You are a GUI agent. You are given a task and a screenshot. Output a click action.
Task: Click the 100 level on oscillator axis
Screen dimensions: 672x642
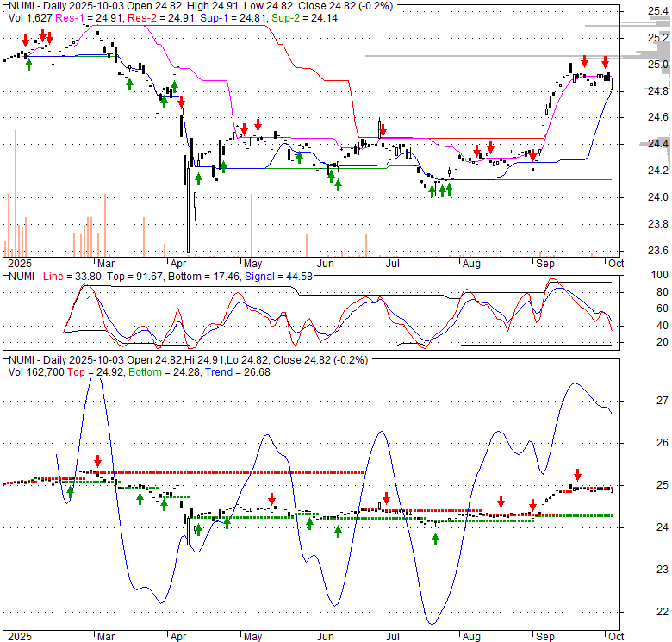658,275
